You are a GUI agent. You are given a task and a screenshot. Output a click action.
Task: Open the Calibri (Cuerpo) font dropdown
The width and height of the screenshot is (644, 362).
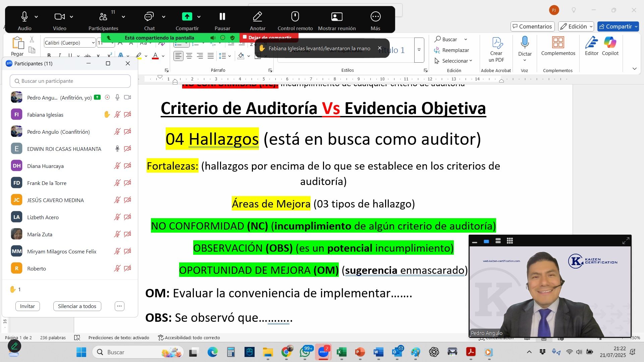coord(93,43)
